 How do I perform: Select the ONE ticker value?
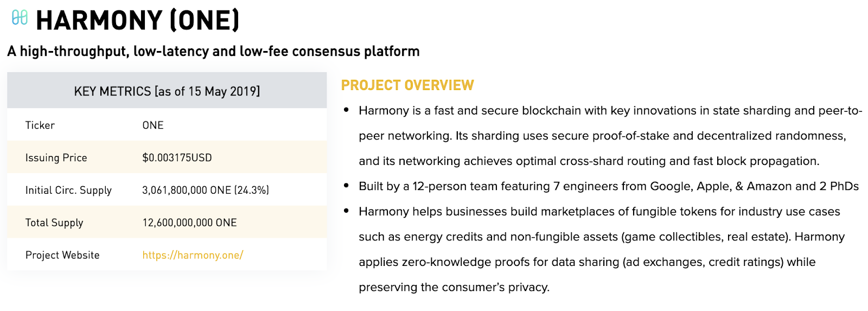tap(153, 125)
